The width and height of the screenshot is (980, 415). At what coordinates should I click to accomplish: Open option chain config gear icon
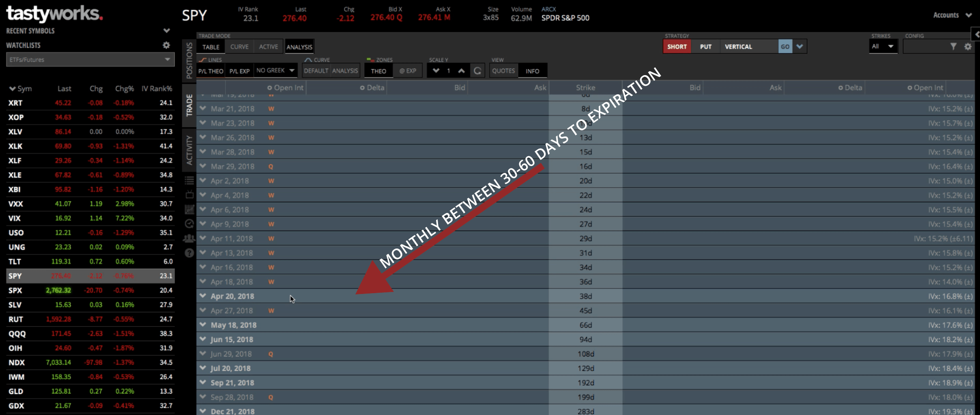tap(968, 47)
